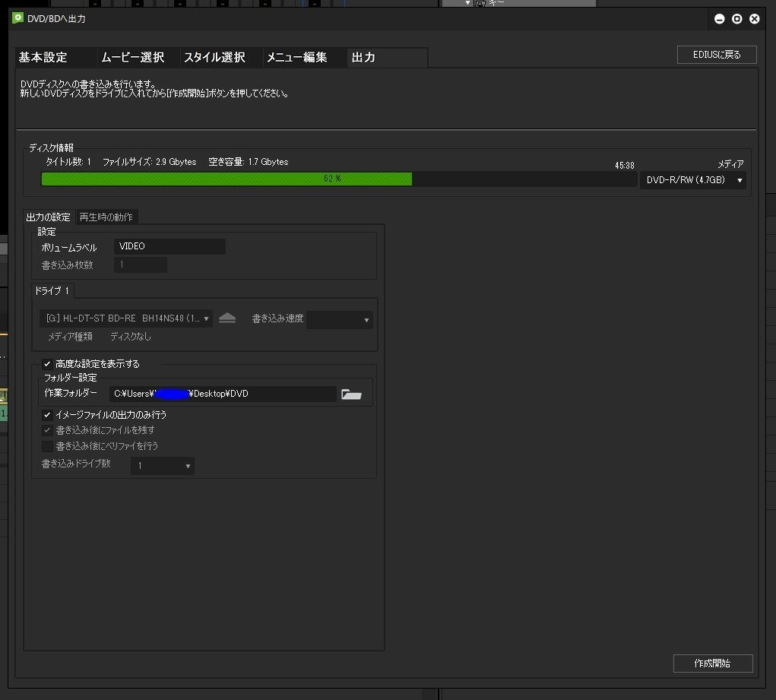The image size is (776, 700).
Task: Open the スタイル選択 tab
Action: click(x=217, y=57)
